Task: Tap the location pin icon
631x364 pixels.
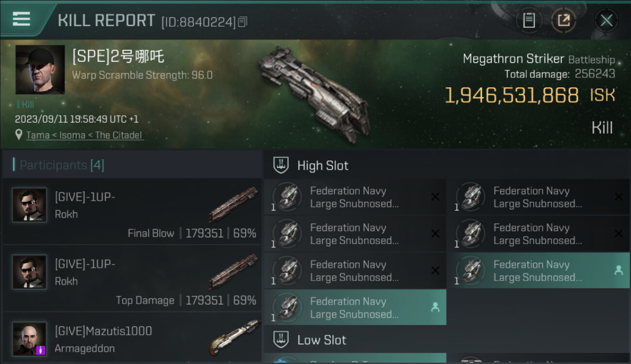Action: point(19,135)
